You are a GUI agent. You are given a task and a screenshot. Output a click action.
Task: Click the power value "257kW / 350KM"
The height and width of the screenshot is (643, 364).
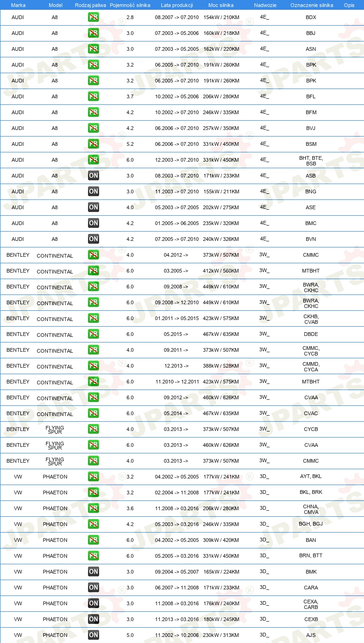coord(221,128)
